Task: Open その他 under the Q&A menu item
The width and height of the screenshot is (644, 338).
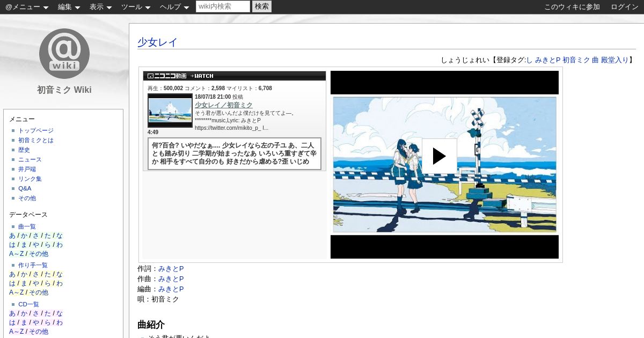Action: click(27, 198)
